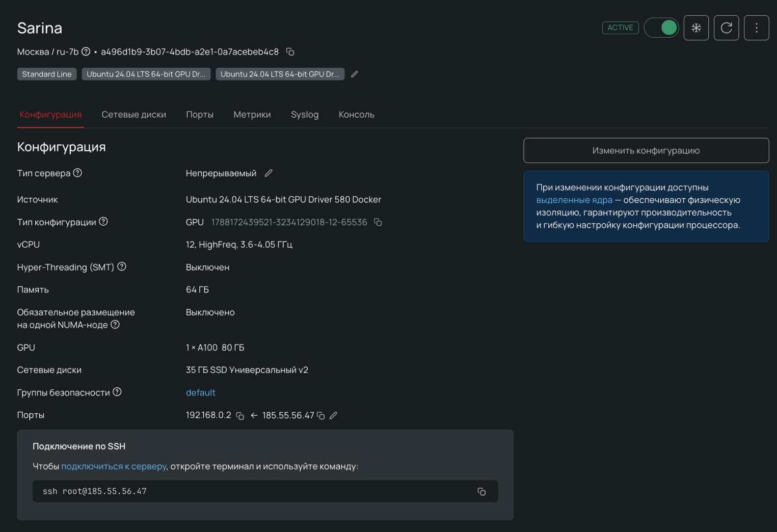This screenshot has height=532, width=777.
Task: Open the Консоль tab
Action: pyautogui.click(x=357, y=115)
